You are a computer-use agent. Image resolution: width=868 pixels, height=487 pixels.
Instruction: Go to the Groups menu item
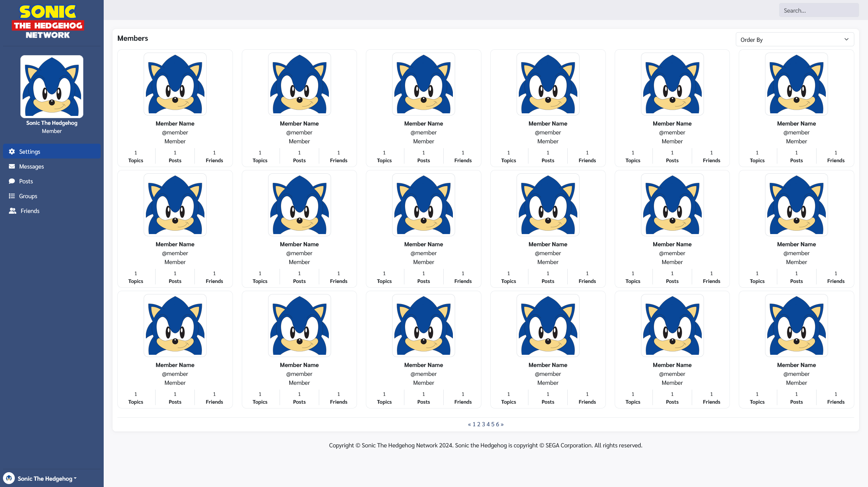[28, 196]
